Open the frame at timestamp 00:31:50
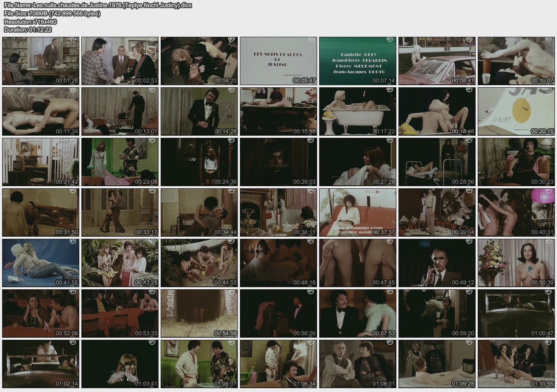The height and width of the screenshot is (392, 557). pyautogui.click(x=41, y=212)
